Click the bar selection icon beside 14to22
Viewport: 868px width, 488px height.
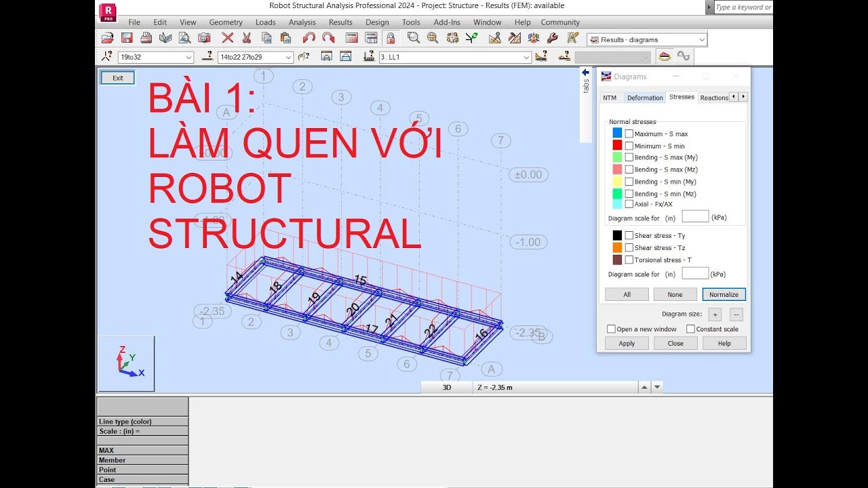(x=208, y=56)
